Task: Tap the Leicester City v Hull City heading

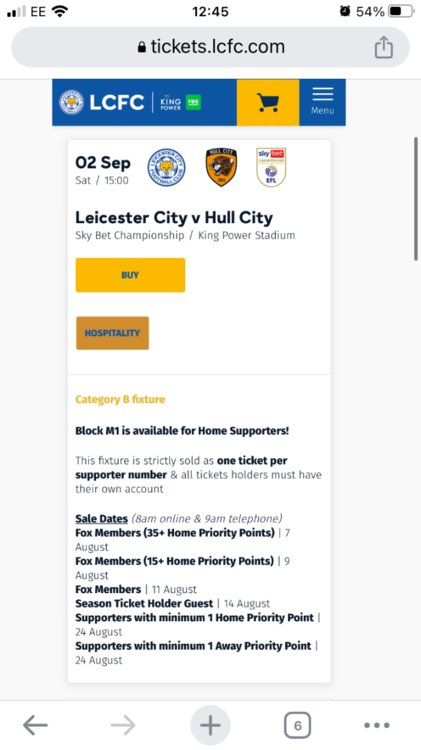Action: click(174, 218)
